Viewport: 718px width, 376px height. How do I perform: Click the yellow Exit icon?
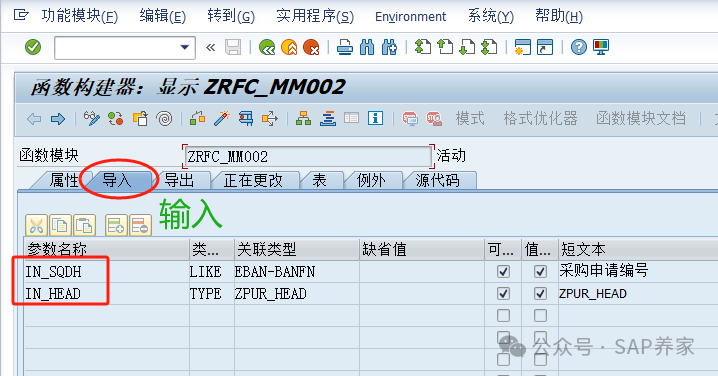point(289,47)
